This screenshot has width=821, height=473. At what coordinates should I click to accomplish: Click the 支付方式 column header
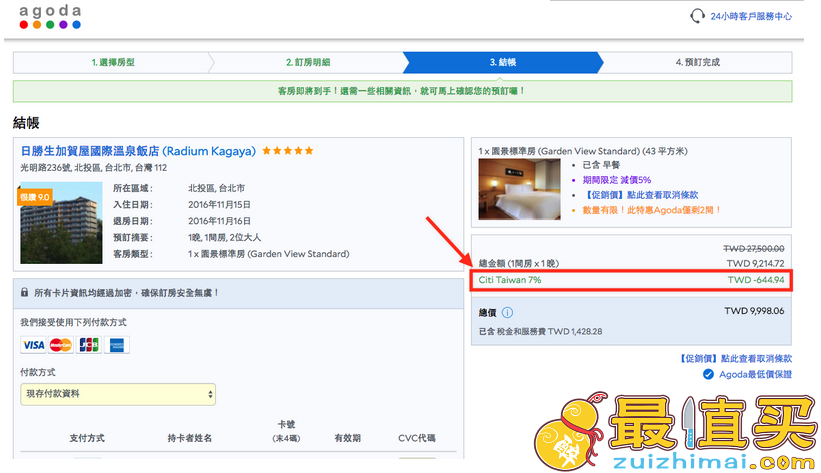(87, 438)
